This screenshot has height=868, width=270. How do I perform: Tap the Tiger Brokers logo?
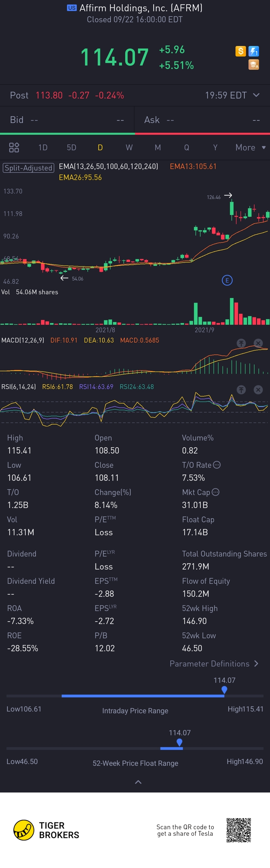[x=46, y=830]
